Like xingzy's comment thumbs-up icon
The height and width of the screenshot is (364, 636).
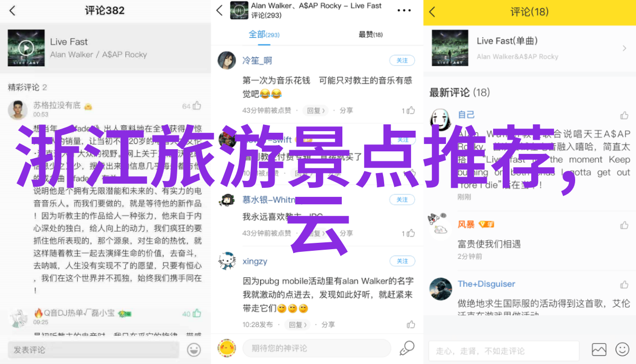tap(411, 324)
